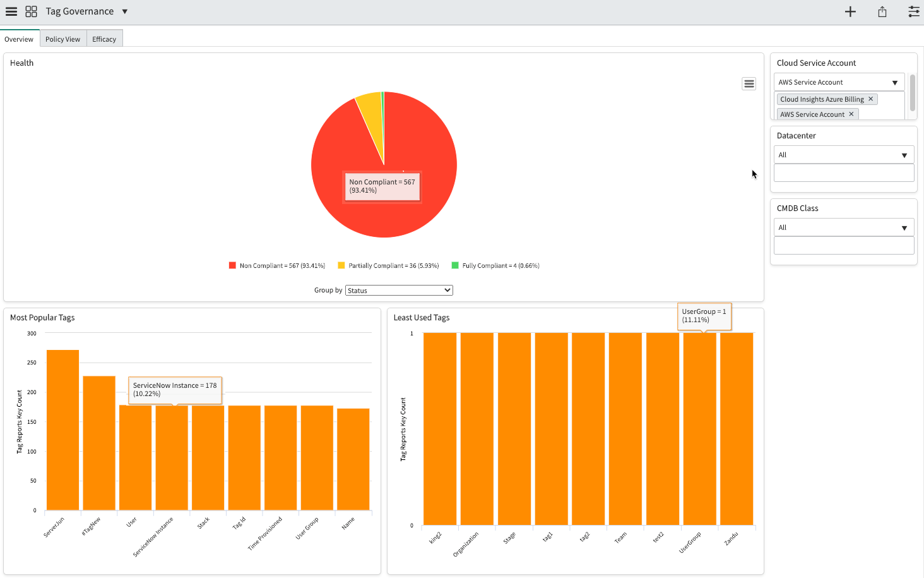Toggle the Partially Compliant legend yellow swatch

(x=341, y=265)
